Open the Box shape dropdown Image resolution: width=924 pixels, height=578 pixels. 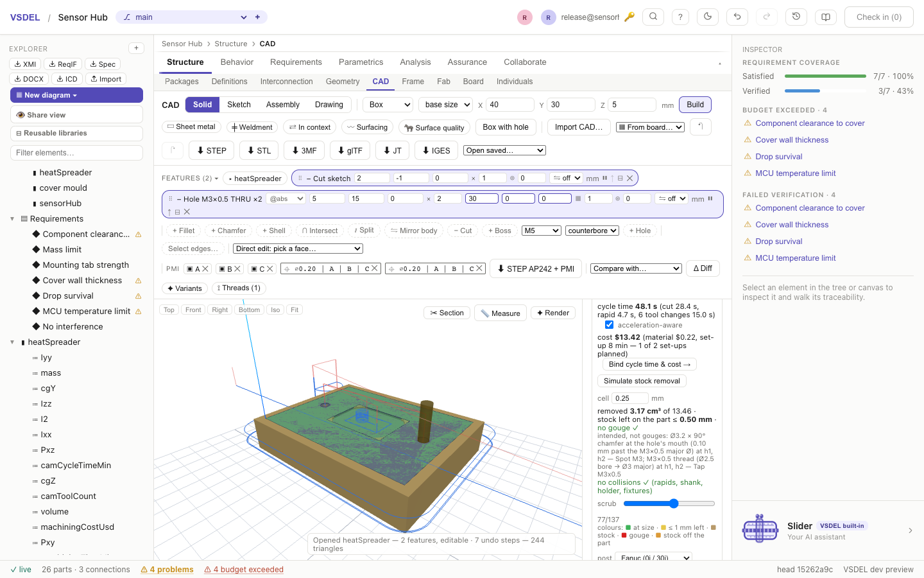tap(389, 105)
